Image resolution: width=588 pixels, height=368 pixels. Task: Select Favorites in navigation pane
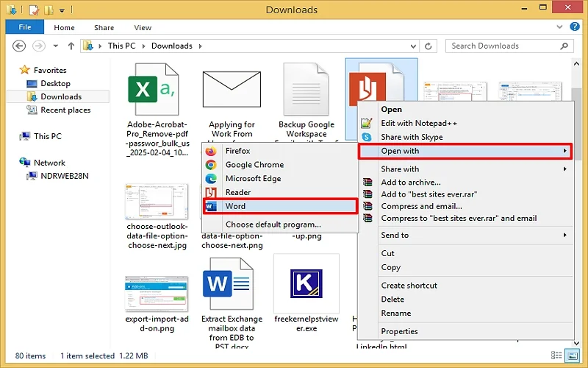click(50, 70)
